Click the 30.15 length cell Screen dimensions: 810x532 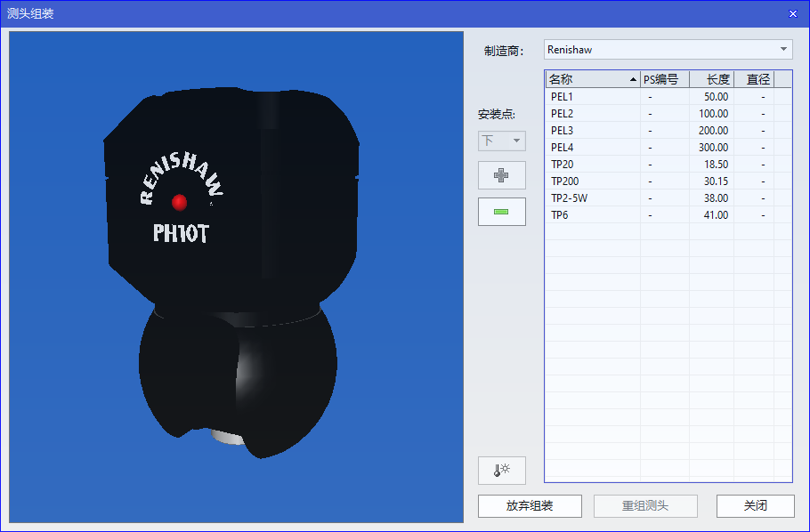(x=712, y=181)
